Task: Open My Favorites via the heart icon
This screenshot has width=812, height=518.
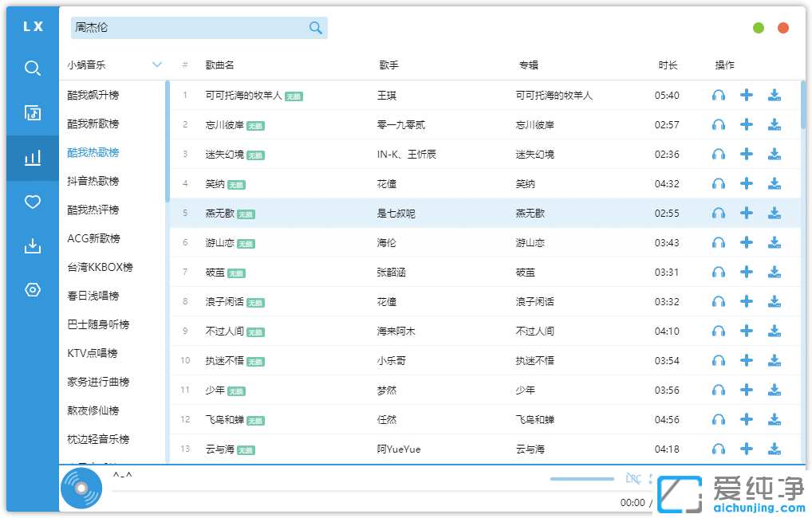Action: tap(32, 202)
